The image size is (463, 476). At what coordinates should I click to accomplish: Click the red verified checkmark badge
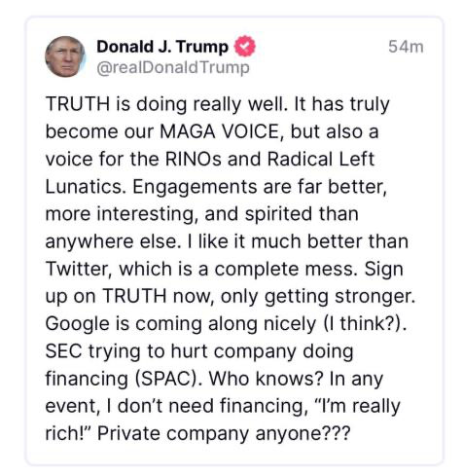pyautogui.click(x=245, y=46)
